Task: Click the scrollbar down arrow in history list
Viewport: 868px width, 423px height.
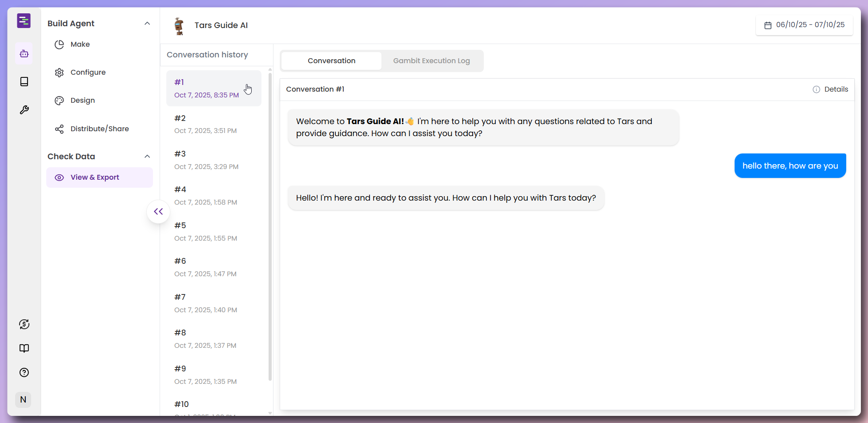Action: point(270,413)
